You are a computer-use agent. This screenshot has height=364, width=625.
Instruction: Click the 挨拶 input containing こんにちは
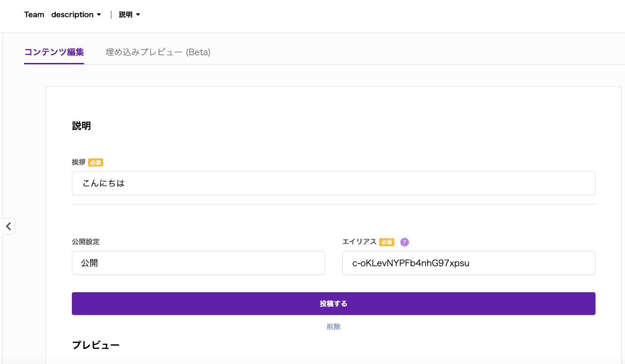333,183
